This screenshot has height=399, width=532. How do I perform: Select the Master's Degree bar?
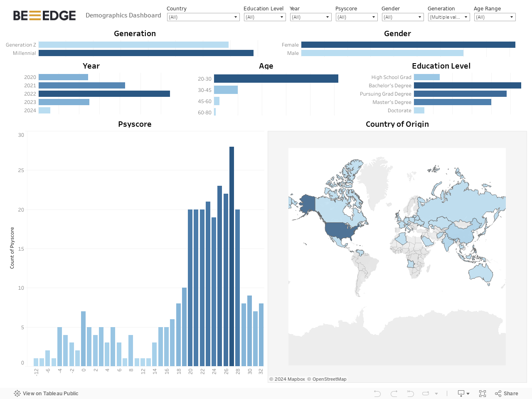tap(453, 102)
